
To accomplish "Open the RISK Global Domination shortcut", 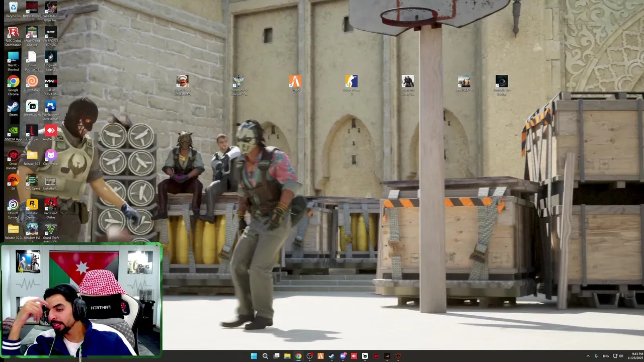I will click(13, 36).
